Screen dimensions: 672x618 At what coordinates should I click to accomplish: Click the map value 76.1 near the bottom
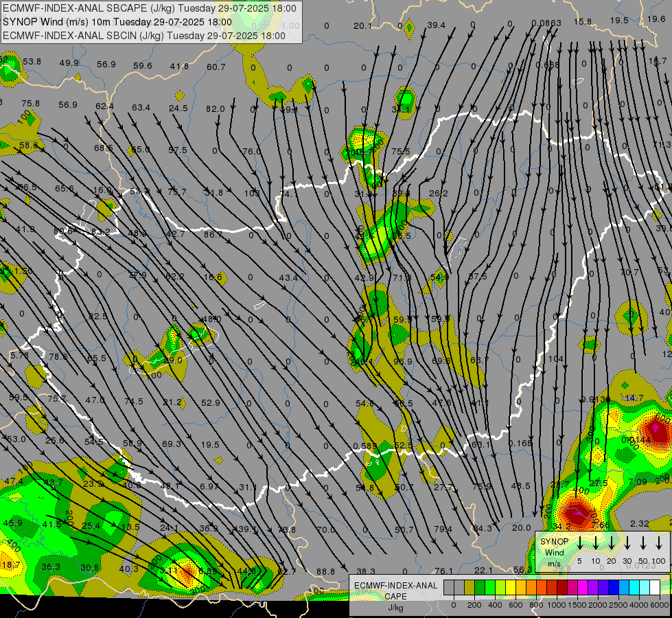[443, 571]
